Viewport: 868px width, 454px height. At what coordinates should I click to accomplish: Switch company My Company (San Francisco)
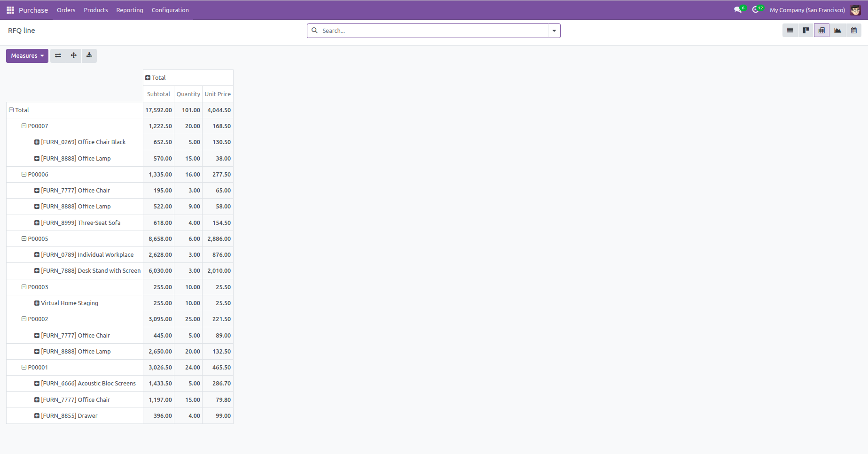tap(807, 10)
